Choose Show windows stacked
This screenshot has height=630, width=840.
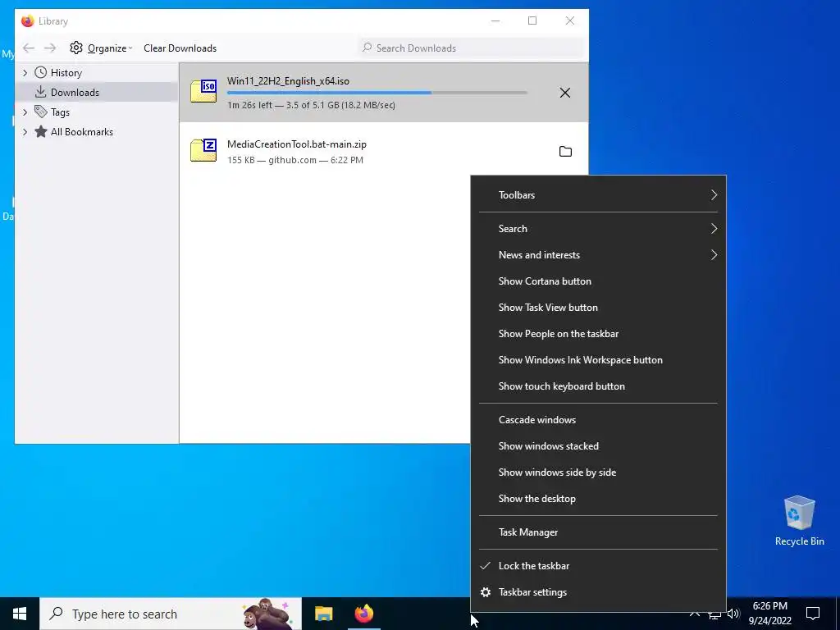point(598,446)
